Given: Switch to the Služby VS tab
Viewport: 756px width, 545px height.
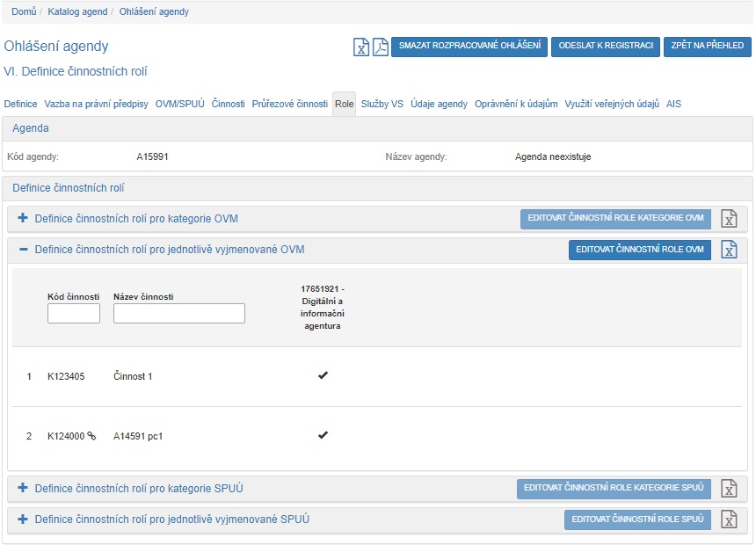Looking at the screenshot, I should point(382,104).
